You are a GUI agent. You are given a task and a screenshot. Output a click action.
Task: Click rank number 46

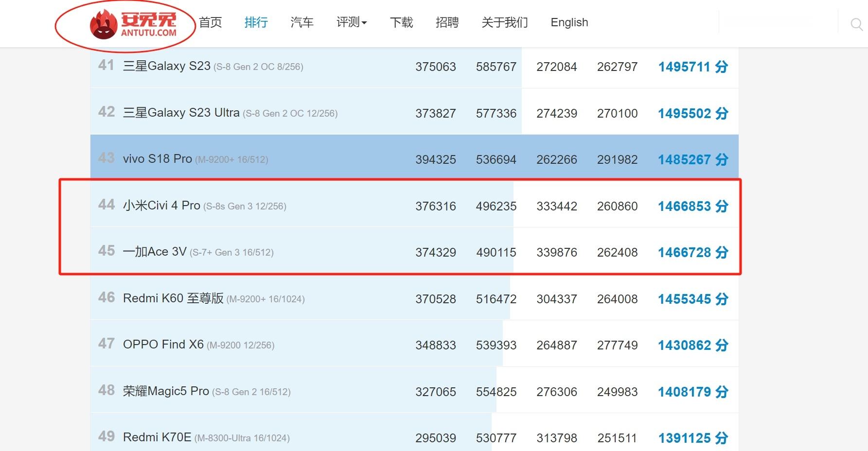pyautogui.click(x=106, y=297)
